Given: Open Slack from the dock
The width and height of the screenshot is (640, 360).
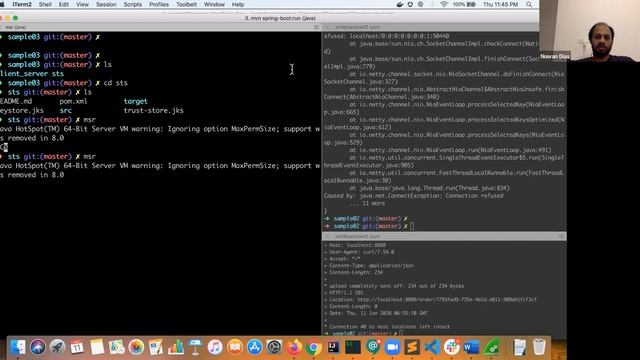Looking at the screenshot, I should (x=452, y=347).
